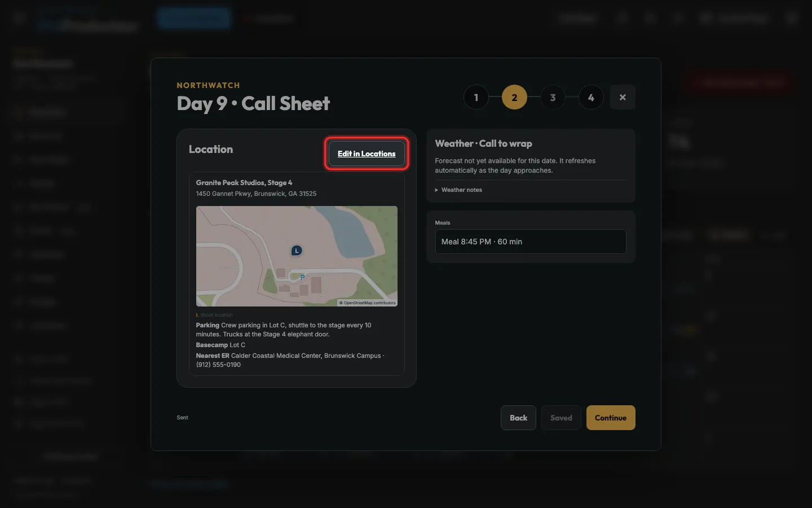Click the L shoot location map marker
This screenshot has height=508, width=812.
[297, 251]
